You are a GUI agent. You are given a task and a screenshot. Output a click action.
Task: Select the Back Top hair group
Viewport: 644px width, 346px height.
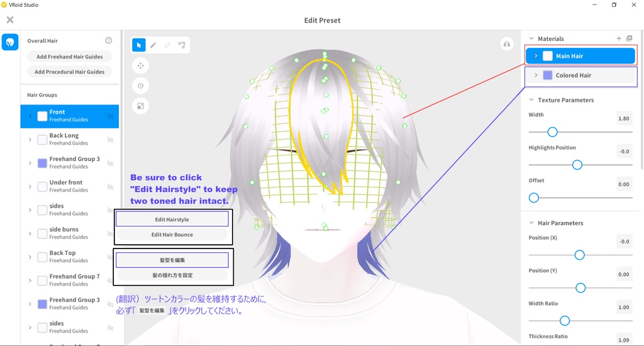point(70,257)
